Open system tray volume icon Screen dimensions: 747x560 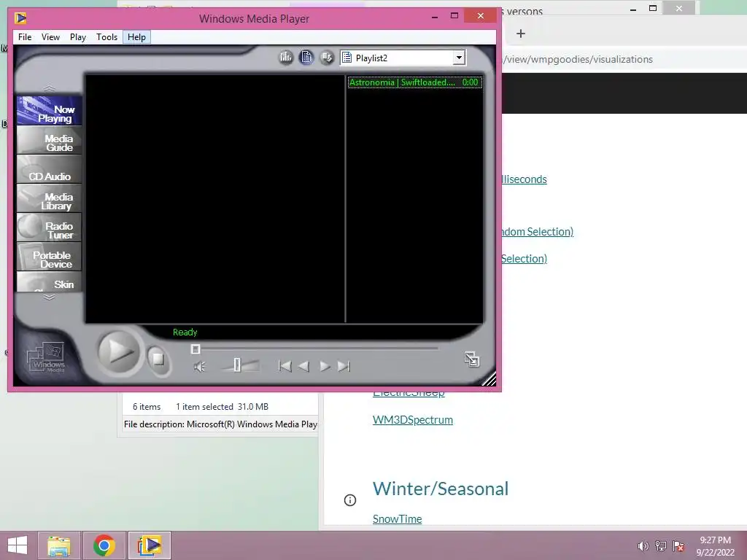click(643, 546)
